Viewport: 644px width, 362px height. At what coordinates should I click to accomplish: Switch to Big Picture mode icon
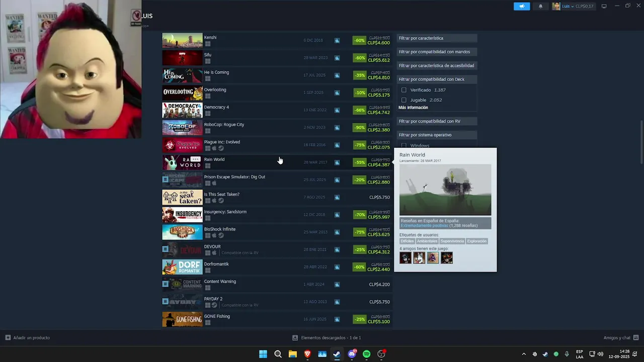604,6
